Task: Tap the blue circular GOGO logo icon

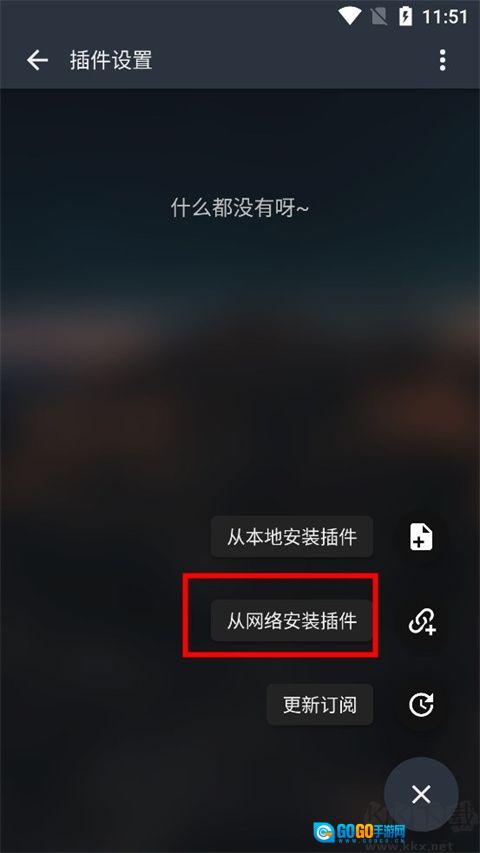Action: pos(324,833)
